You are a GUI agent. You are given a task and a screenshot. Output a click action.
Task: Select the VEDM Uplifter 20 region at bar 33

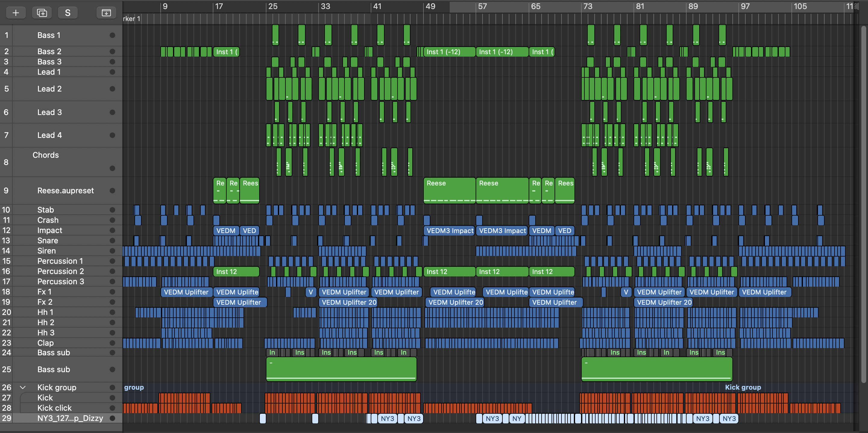click(348, 302)
